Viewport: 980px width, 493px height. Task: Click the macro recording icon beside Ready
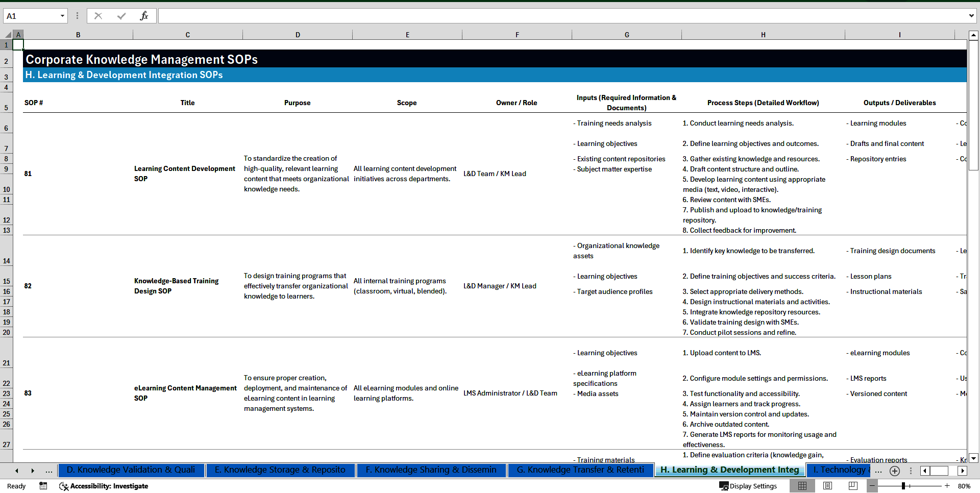pos(43,486)
